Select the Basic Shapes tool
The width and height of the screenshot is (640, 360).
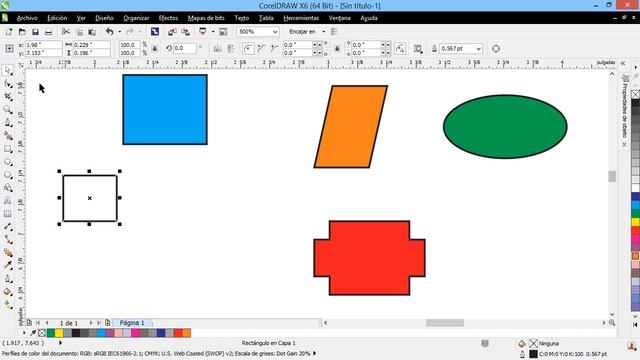7,188
